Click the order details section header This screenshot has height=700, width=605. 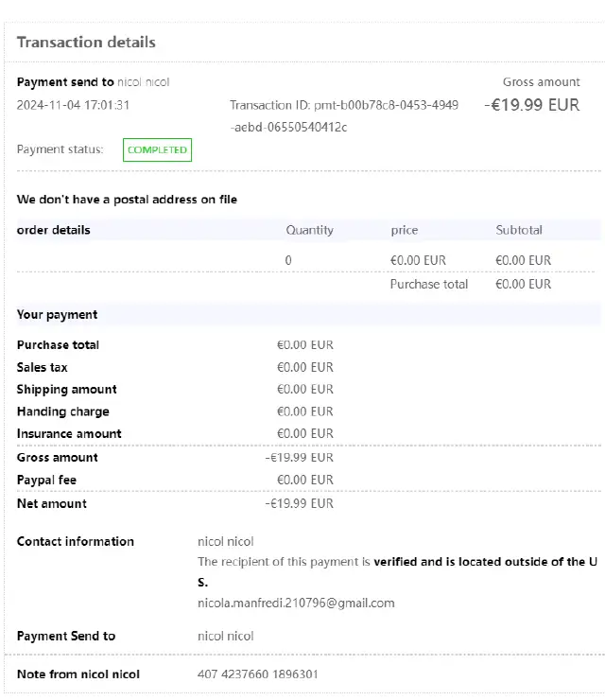[54, 230]
